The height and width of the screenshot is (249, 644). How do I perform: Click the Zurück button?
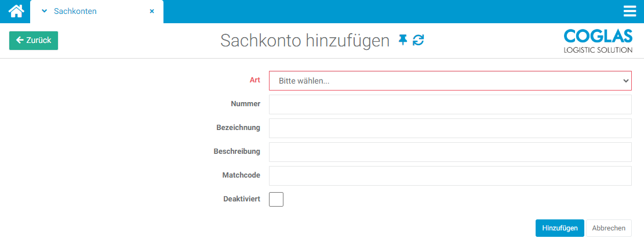coord(34,41)
